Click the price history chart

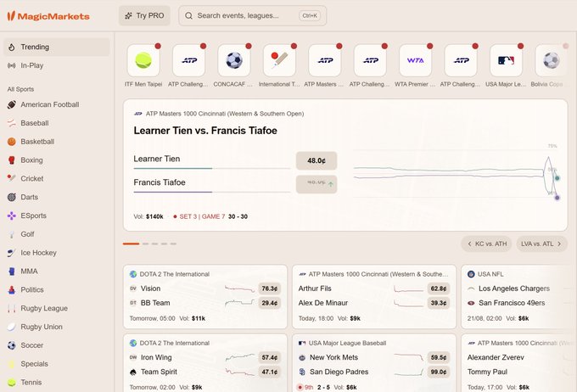[x=457, y=171]
